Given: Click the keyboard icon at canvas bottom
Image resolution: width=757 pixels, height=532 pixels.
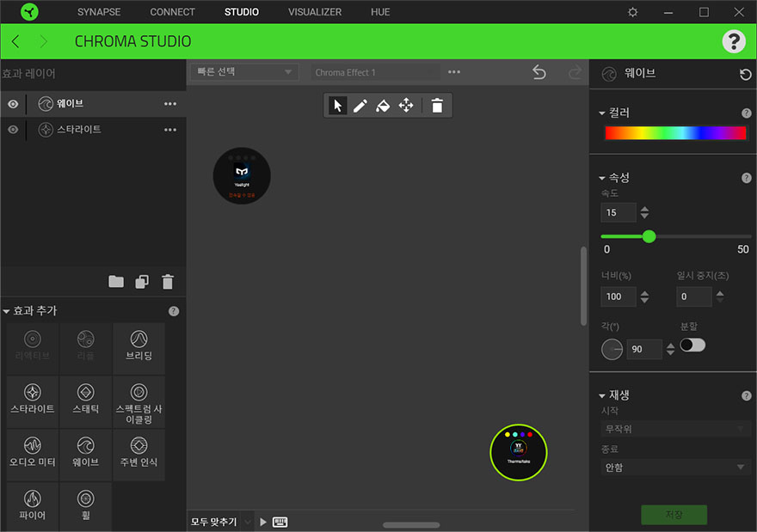Looking at the screenshot, I should (280, 522).
